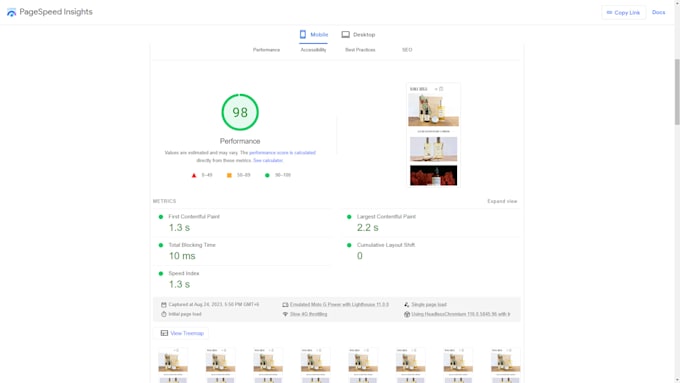Screen dimensions: 680x383
Task: Click the View Treemap button
Action: click(x=182, y=333)
